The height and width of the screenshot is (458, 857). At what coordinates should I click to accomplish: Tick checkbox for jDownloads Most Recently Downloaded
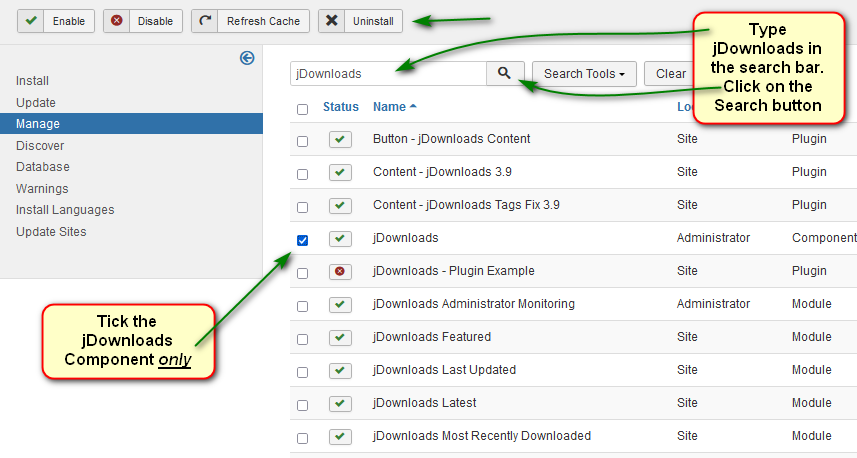pos(302,438)
